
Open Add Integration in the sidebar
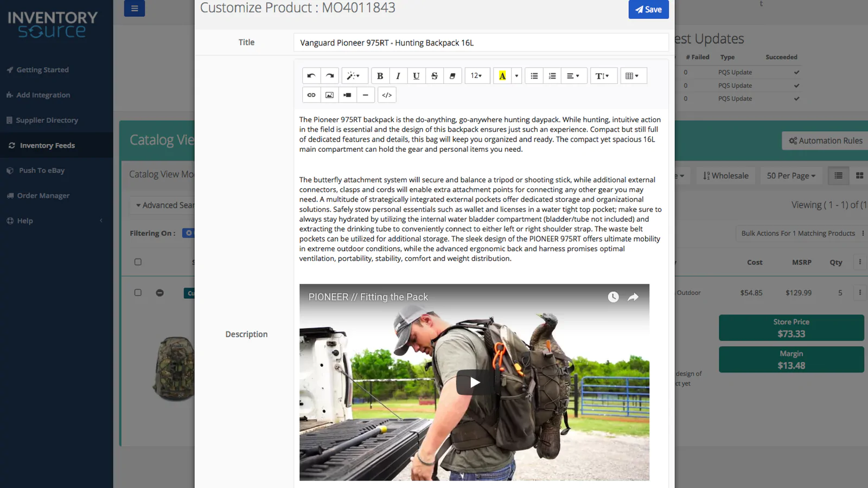coord(43,95)
